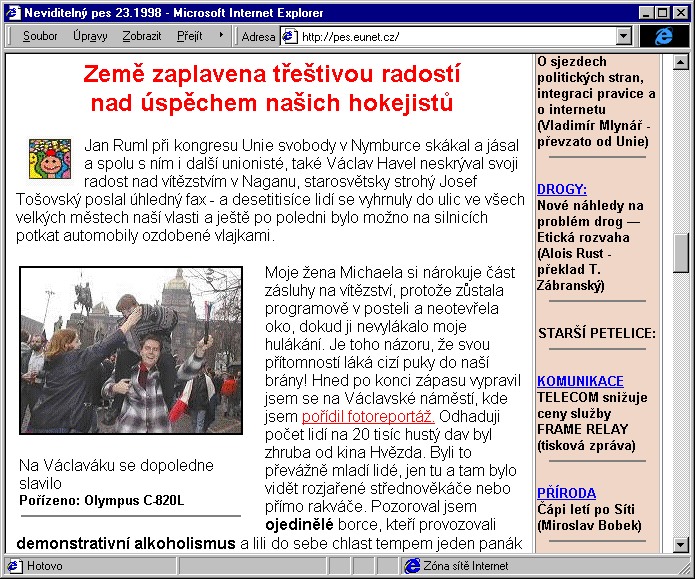Follow the 'pořídil fotoreportáž' link
This screenshot has width=695, height=579.
pos(367,415)
